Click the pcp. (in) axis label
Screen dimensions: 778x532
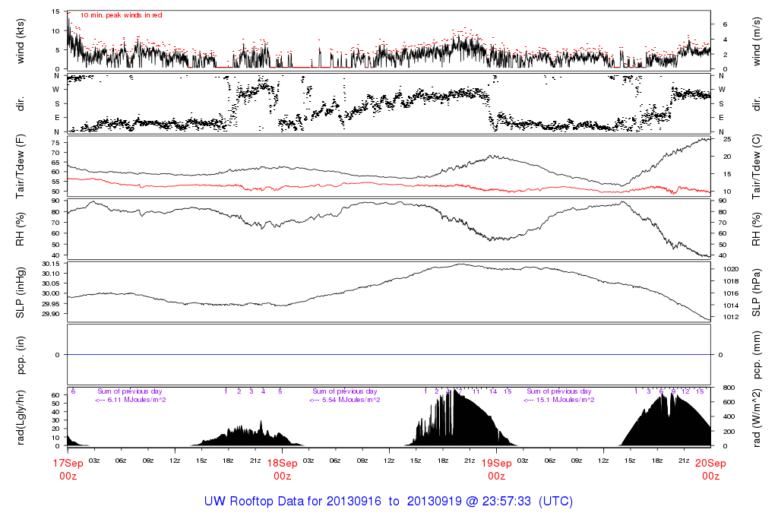pos(21,355)
